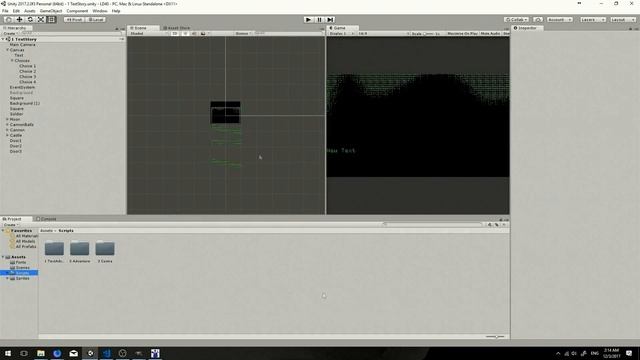This screenshot has height=360, width=640.
Task: Start Play mode with the Play button
Action: tap(309, 20)
